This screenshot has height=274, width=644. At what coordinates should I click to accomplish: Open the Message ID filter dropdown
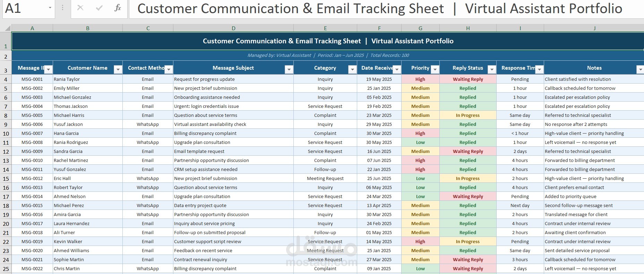[49, 70]
